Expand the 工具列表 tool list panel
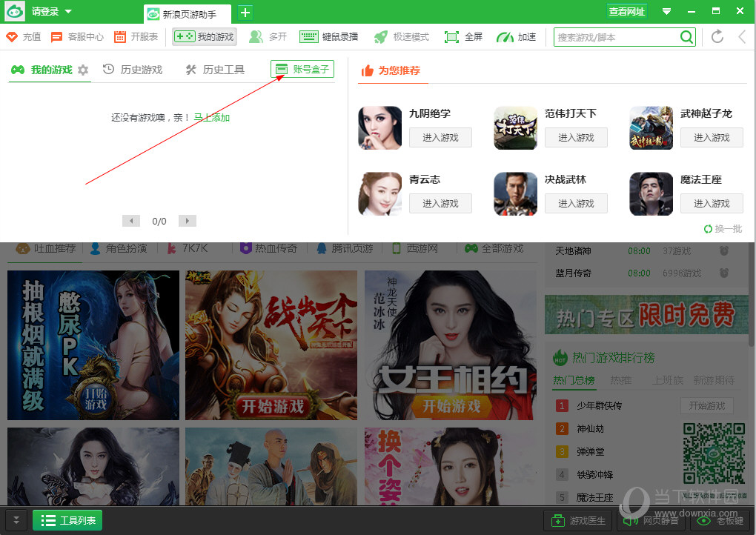The width and height of the screenshot is (756, 535). point(67,520)
